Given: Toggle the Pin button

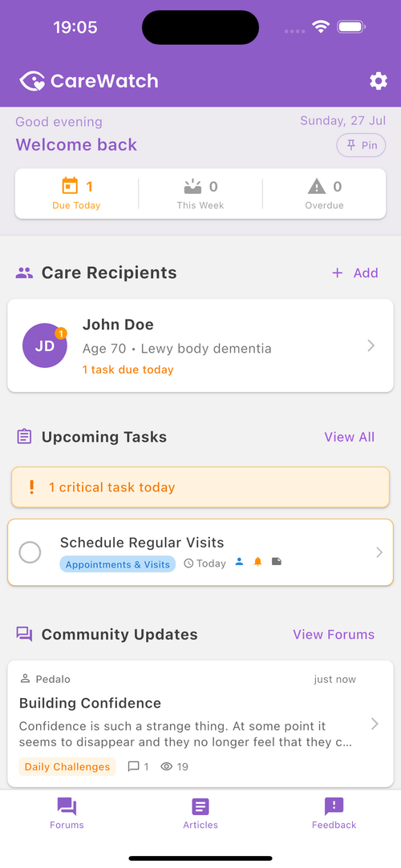Looking at the screenshot, I should (x=362, y=145).
